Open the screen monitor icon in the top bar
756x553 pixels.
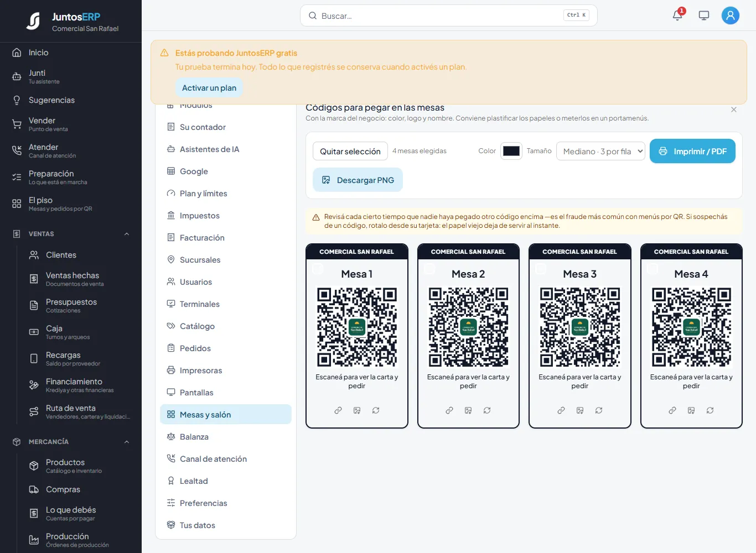pyautogui.click(x=704, y=15)
